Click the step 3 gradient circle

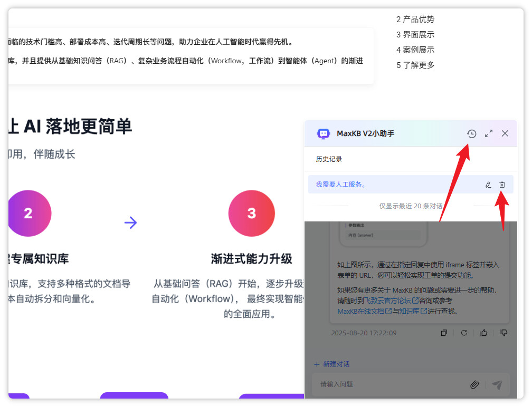pos(251,213)
